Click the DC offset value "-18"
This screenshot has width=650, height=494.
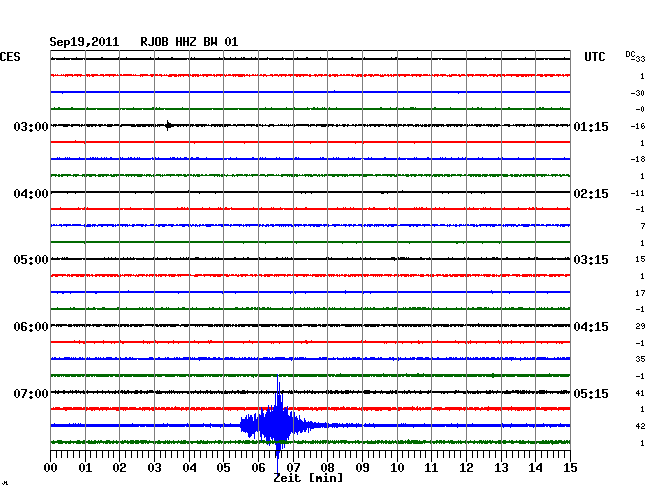pos(638,159)
